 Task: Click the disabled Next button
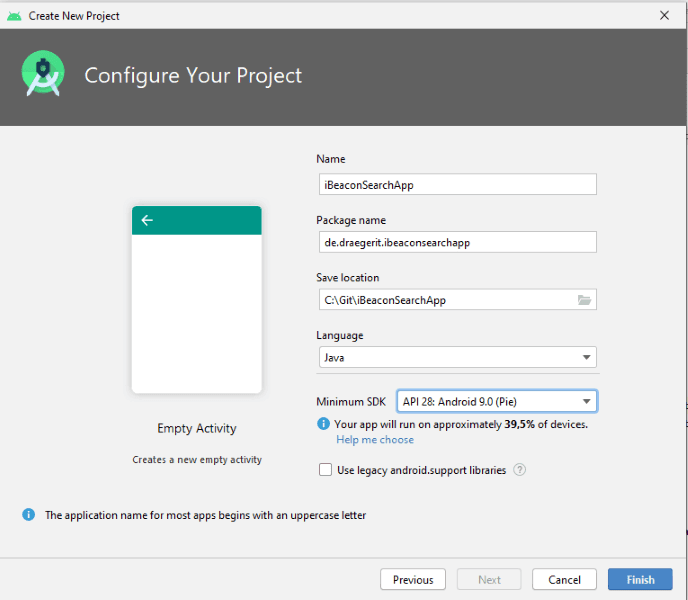click(489, 579)
